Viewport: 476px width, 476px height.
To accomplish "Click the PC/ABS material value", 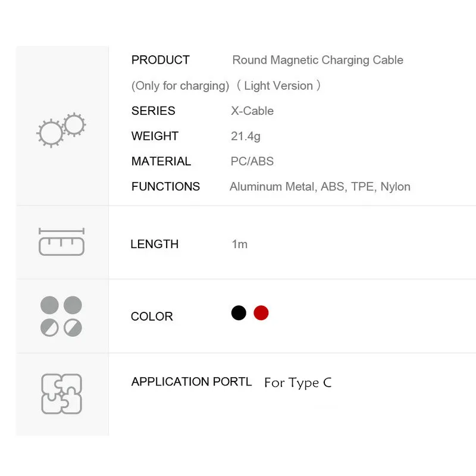I will pos(252,161).
